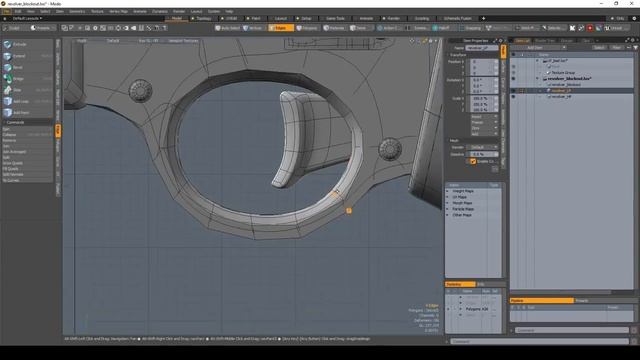The image size is (640, 360).
Task: Toggle visibility of Texture Group item
Action: click(513, 72)
